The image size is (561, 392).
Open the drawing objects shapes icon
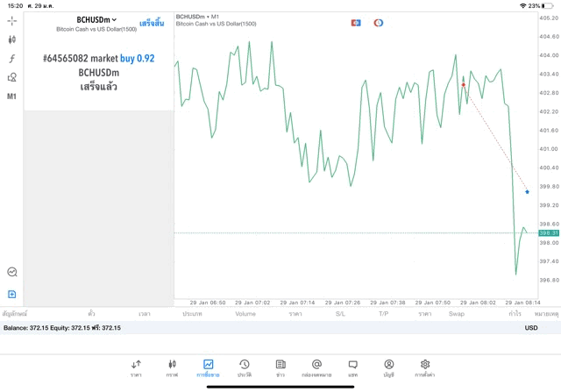(11, 77)
